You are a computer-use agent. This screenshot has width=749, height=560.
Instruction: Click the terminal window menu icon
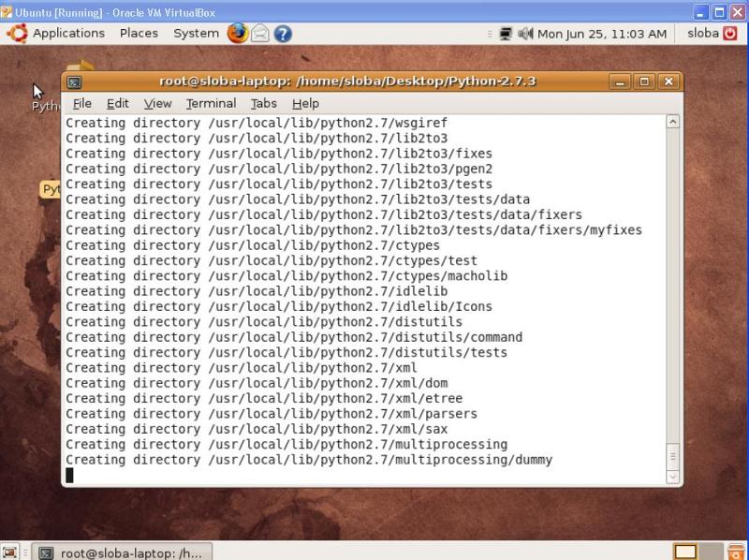pyautogui.click(x=74, y=82)
